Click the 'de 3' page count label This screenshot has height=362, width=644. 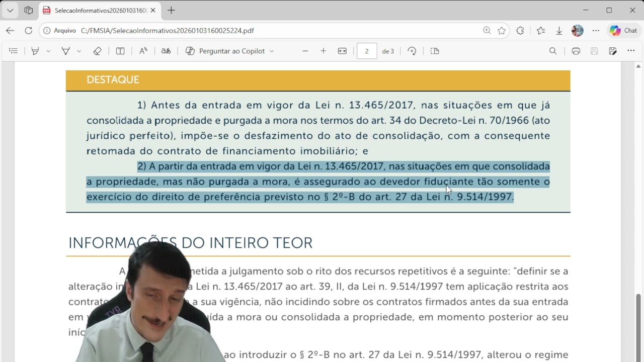pos(388,51)
